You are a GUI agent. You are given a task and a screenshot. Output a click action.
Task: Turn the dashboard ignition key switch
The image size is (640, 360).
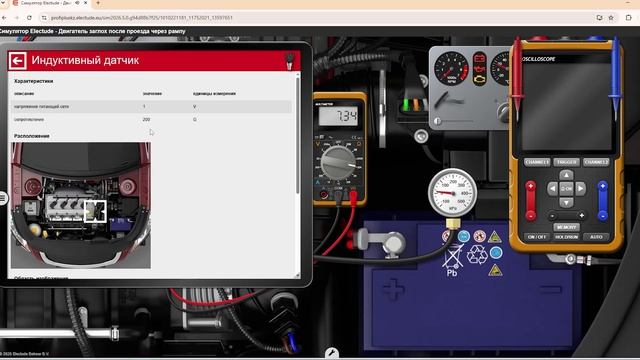(x=503, y=112)
